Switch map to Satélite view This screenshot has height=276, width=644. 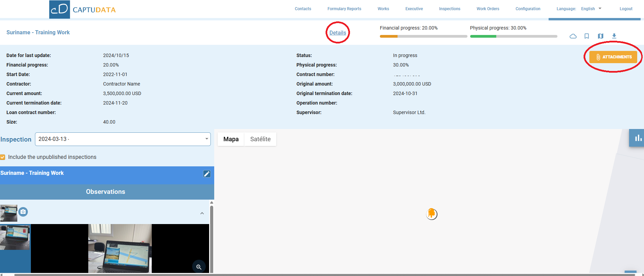[x=260, y=139]
